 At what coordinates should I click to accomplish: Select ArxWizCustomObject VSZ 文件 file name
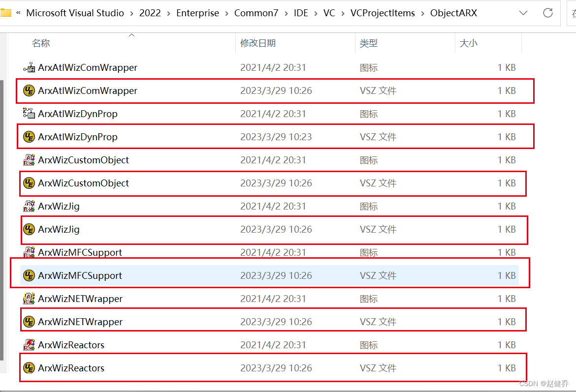[x=83, y=183]
